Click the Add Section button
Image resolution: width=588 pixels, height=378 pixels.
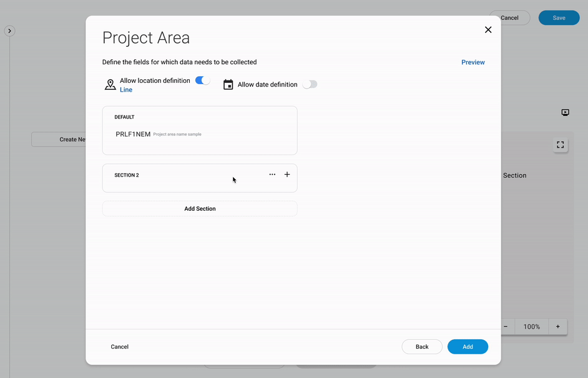tap(200, 209)
